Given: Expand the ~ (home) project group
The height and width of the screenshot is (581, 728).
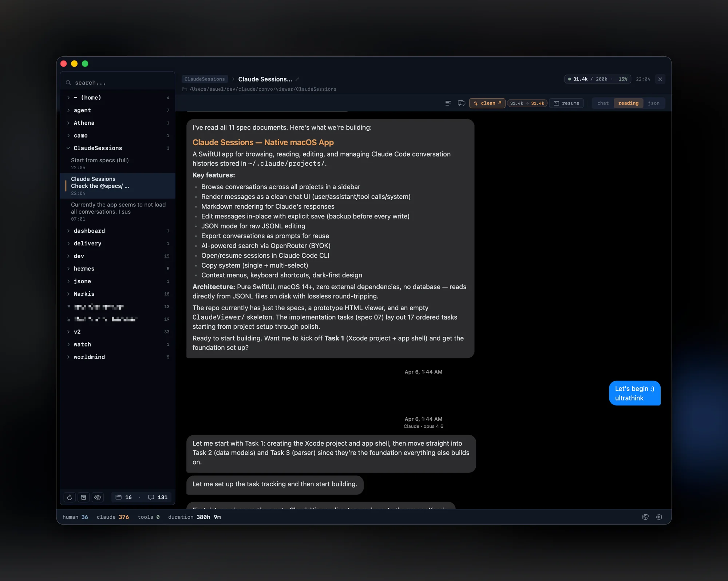Looking at the screenshot, I should click(x=118, y=98).
